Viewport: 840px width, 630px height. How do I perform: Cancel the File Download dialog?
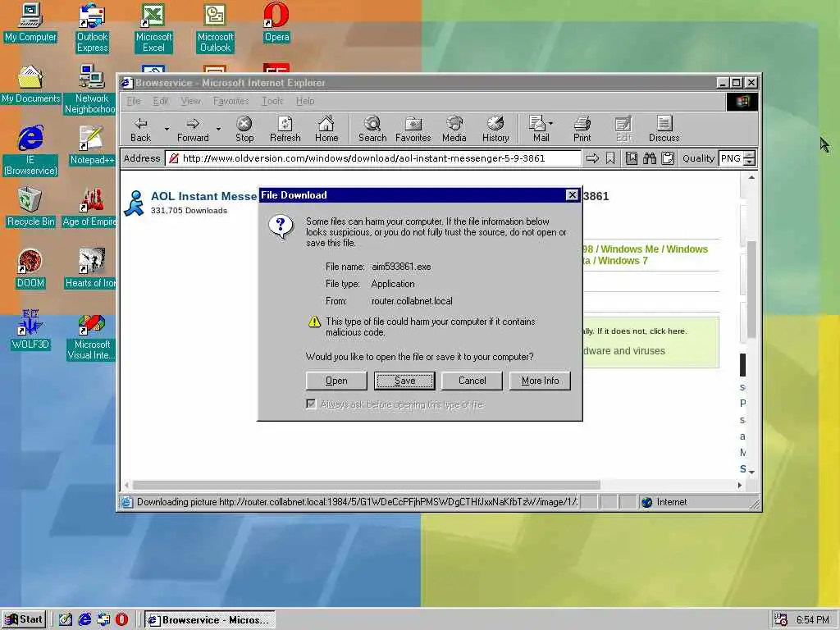472,381
